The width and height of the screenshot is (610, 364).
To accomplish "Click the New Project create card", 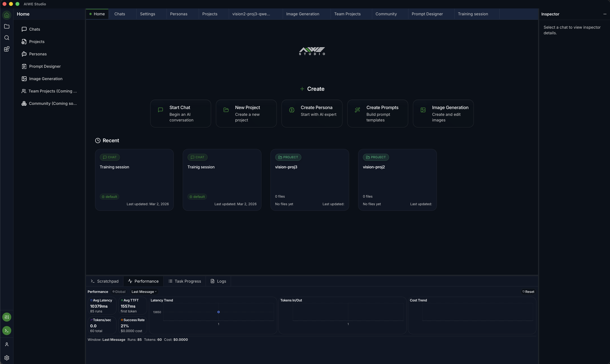I will pos(246,114).
